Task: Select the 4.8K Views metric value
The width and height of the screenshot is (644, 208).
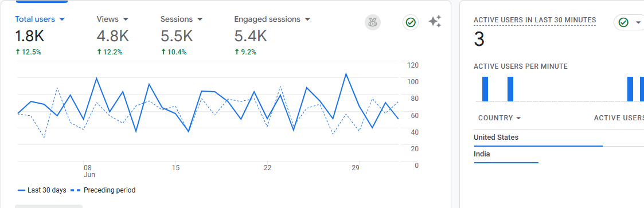Action: coord(112,37)
